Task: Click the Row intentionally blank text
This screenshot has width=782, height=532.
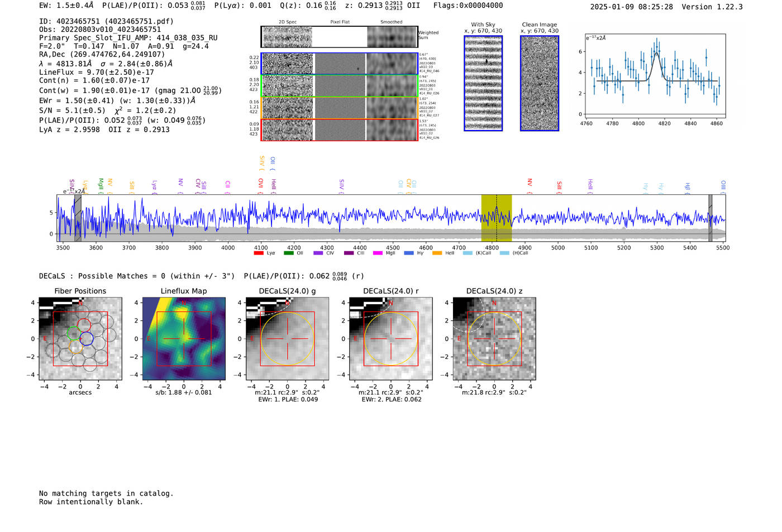Action: (x=91, y=502)
